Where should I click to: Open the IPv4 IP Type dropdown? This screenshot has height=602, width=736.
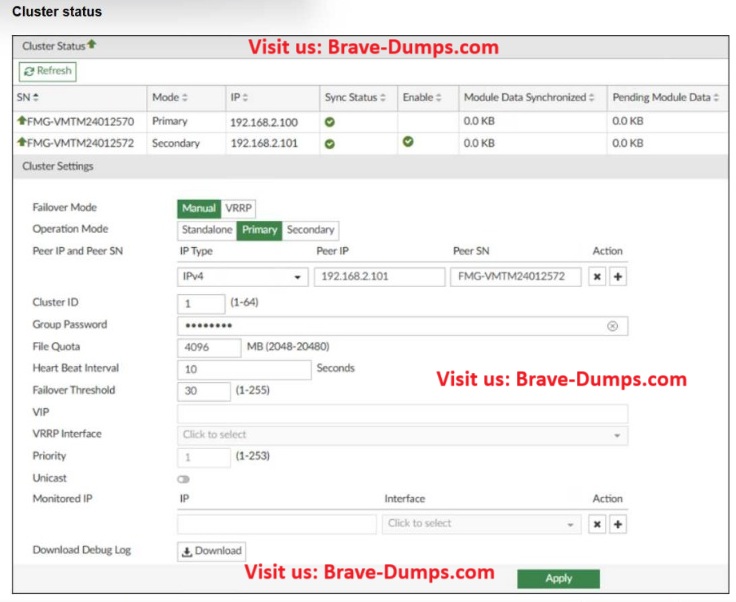click(242, 277)
